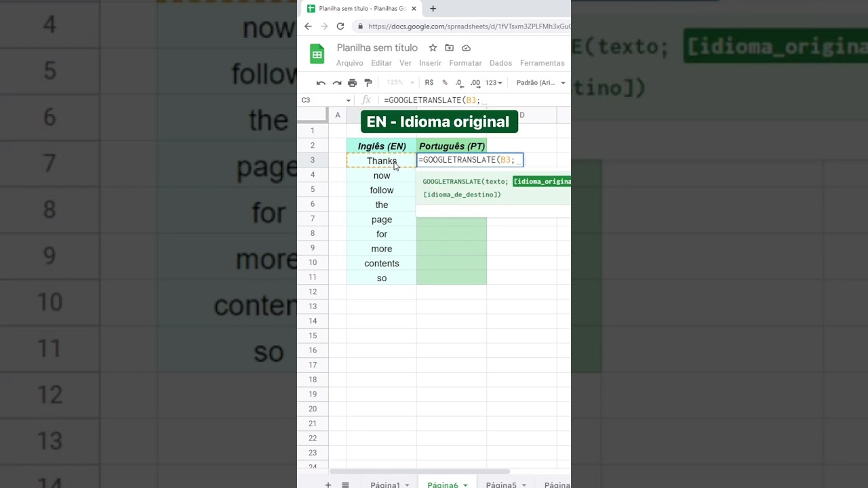The width and height of the screenshot is (868, 488).
Task: Switch to the Página1 sheet tab
Action: [385, 485]
